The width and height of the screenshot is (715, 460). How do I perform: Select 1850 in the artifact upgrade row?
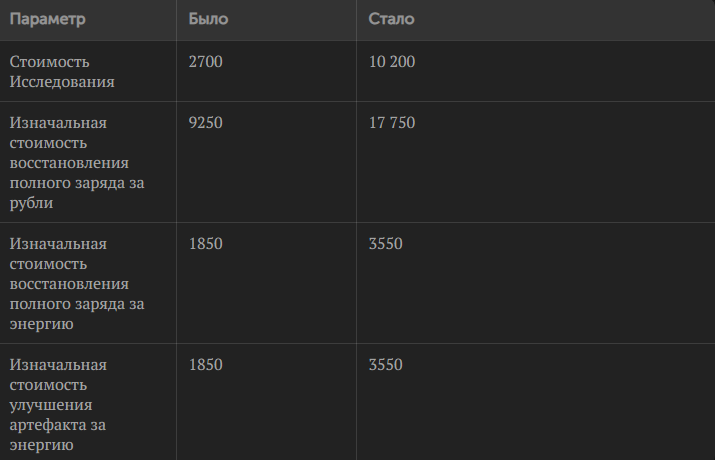click(x=205, y=365)
